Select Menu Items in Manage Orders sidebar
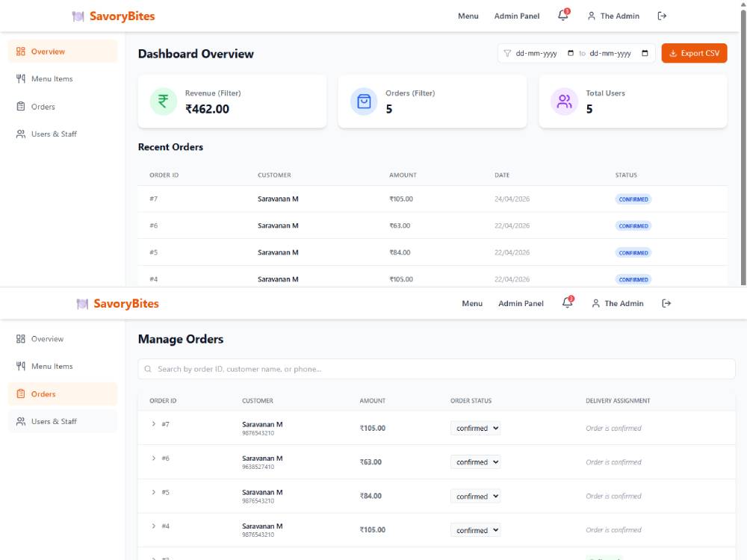The image size is (747, 560). [x=63, y=366]
